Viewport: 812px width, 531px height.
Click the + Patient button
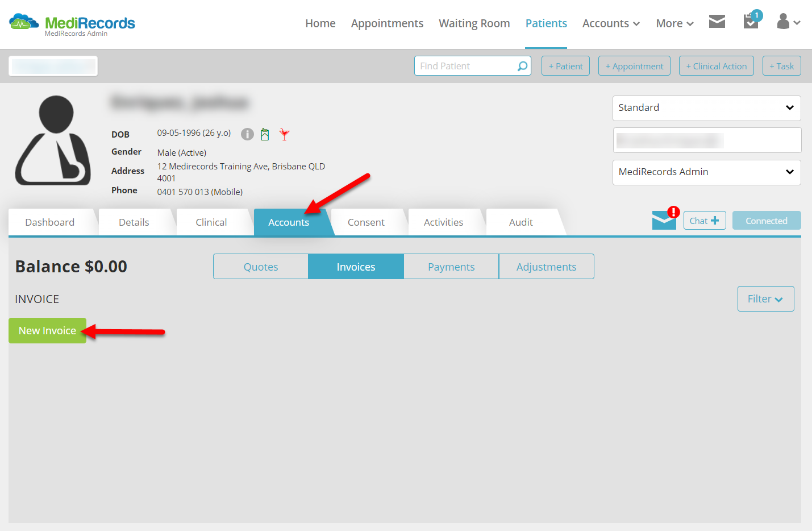tap(565, 66)
